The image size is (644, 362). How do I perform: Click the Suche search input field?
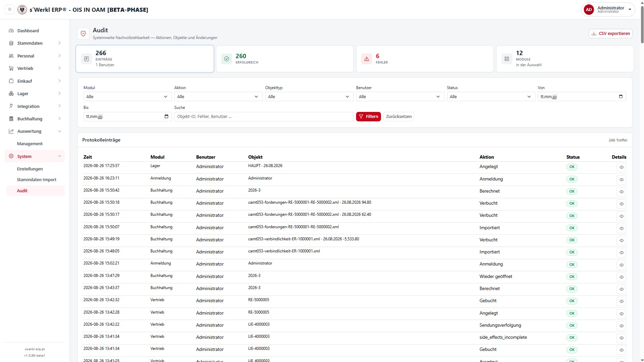[x=264, y=116]
